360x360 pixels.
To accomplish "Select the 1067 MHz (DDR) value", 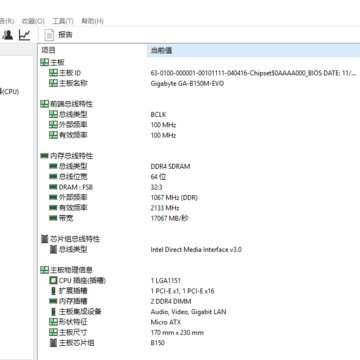I will click(x=174, y=197).
